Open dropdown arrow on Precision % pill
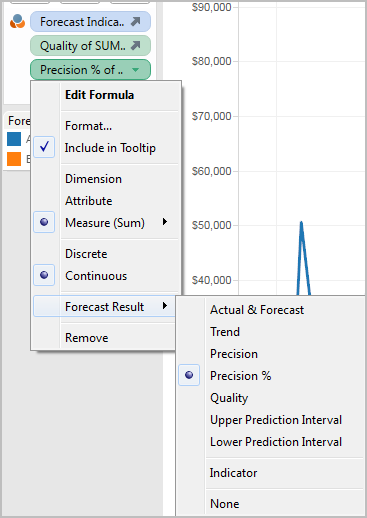This screenshot has width=367, height=518. [135, 70]
